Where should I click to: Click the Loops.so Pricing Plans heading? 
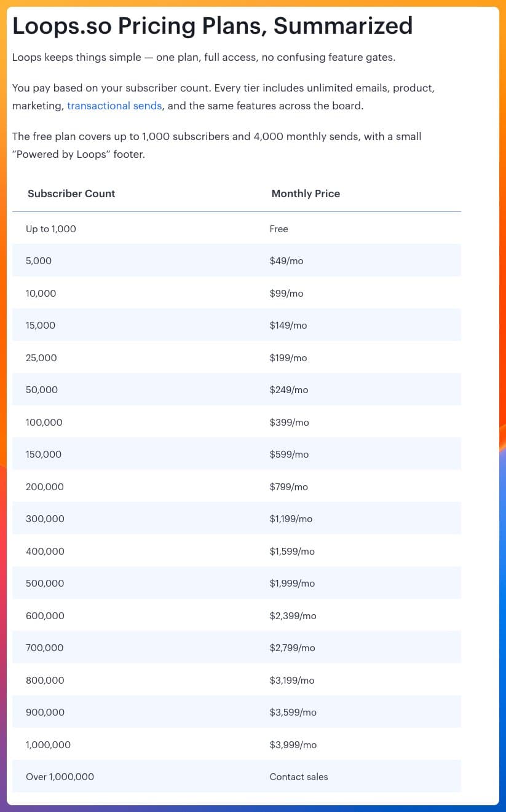pyautogui.click(x=212, y=26)
